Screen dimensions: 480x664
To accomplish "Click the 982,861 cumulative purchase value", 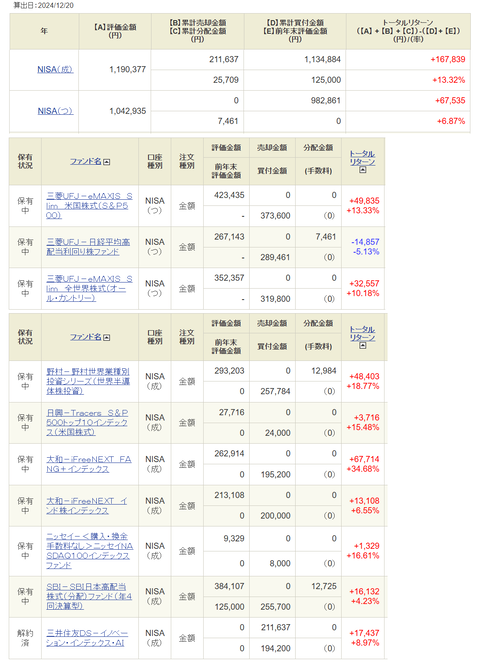I will (326, 100).
